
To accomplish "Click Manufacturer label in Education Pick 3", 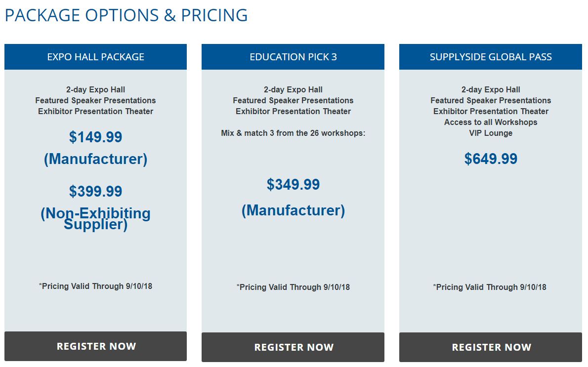I will point(293,210).
